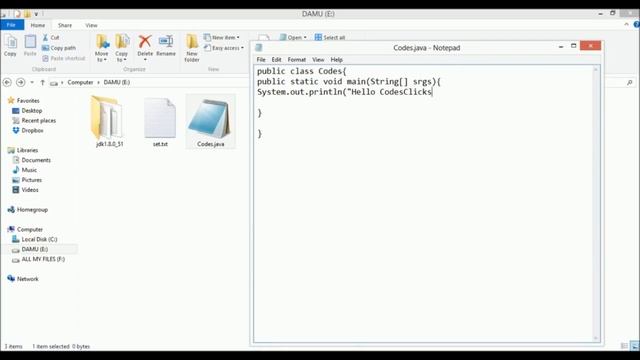Switch to details view icon in status bar
Viewport: 640px width, 360px height.
[x=624, y=346]
